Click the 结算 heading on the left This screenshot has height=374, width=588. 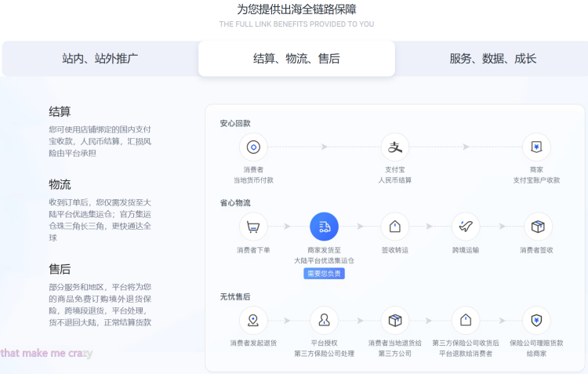point(60,111)
